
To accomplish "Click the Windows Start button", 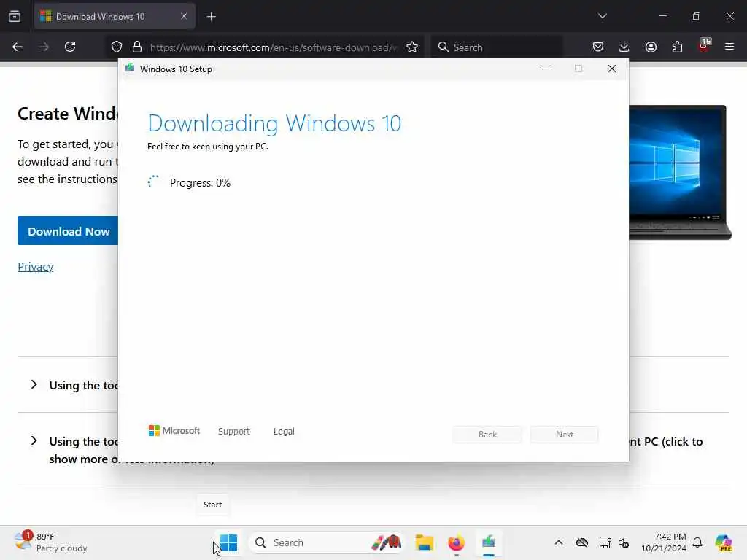I will pyautogui.click(x=228, y=542).
